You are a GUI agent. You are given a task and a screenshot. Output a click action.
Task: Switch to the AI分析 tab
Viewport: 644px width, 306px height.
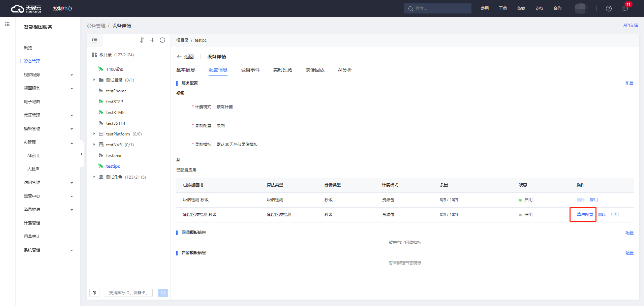(345, 70)
